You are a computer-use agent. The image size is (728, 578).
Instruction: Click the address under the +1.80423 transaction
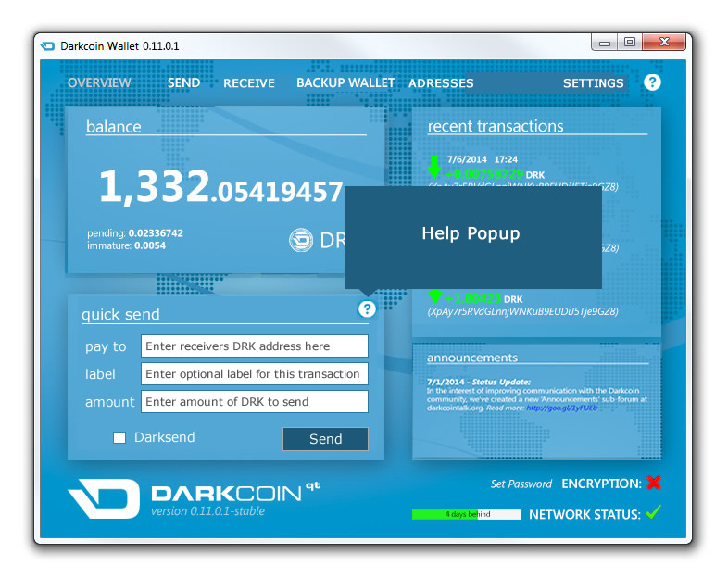(x=522, y=311)
